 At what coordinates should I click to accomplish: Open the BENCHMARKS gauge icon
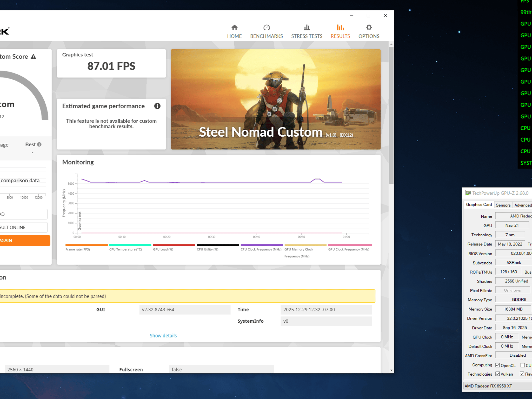(x=267, y=27)
